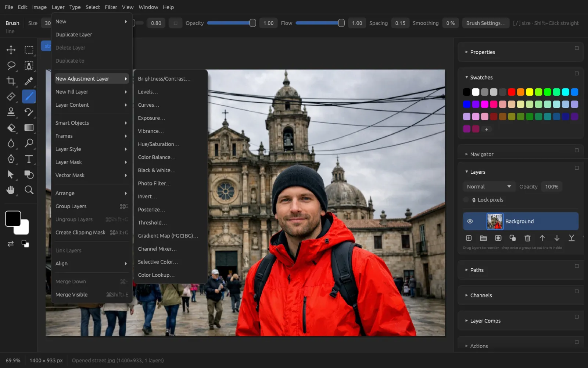Toggle the square button beside Opacity
Image resolution: width=588 pixels, height=368 pixels.
tap(175, 23)
